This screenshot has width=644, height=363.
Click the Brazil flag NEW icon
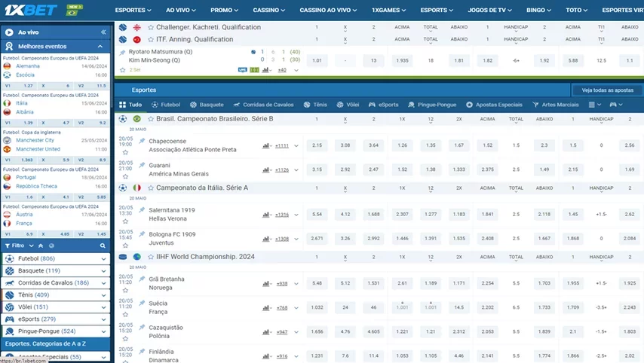click(74, 10)
